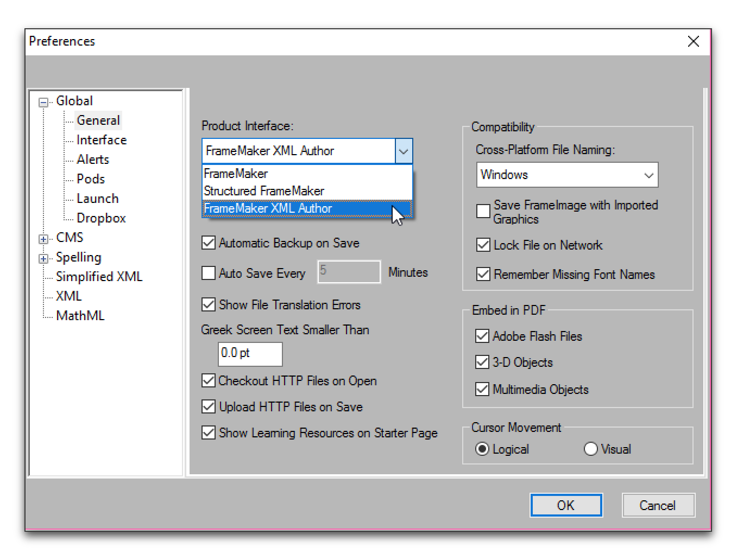Enable Auto Save Every checkbox
Image resolution: width=737 pixels, height=560 pixels.
point(209,272)
